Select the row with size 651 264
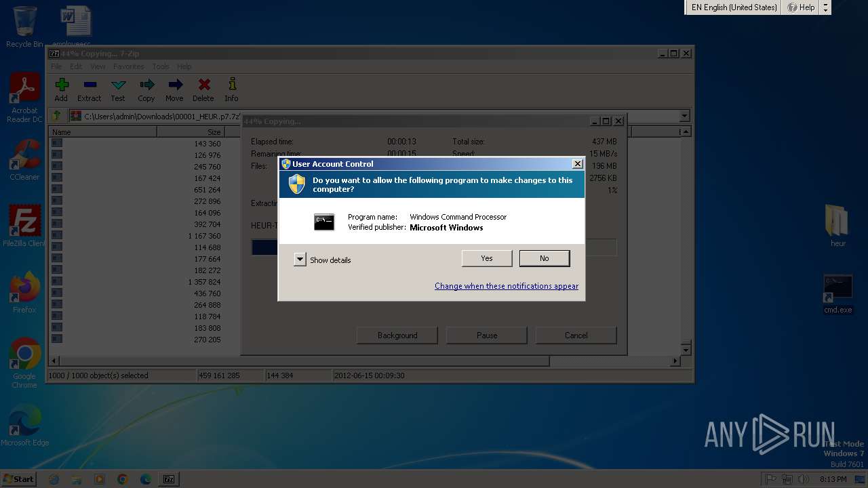This screenshot has width=868, height=488. [x=138, y=190]
